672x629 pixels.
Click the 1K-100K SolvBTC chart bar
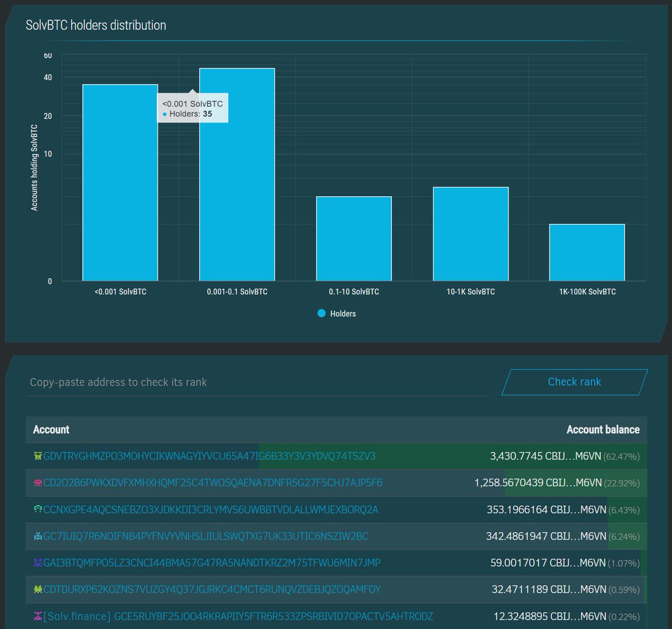(x=587, y=252)
